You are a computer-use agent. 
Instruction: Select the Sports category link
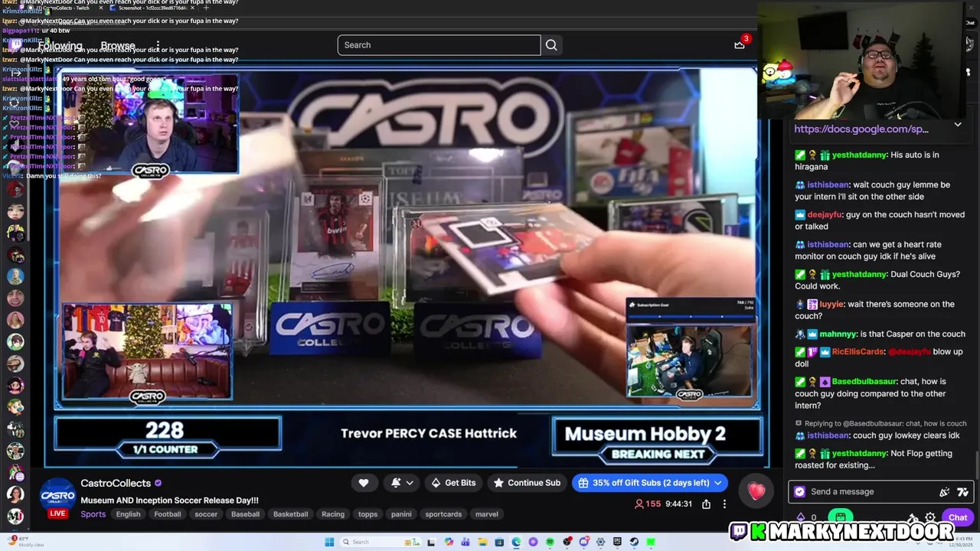pos(93,514)
